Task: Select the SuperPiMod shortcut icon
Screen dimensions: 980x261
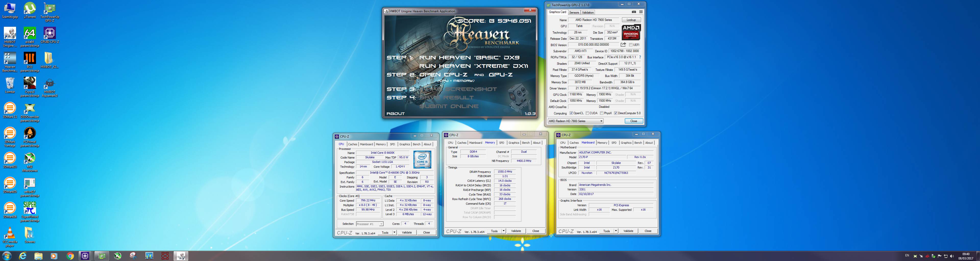Action: pos(30,212)
